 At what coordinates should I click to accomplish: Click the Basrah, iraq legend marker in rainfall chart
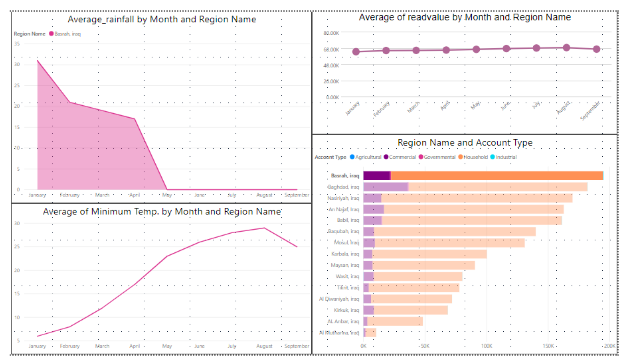tap(51, 34)
